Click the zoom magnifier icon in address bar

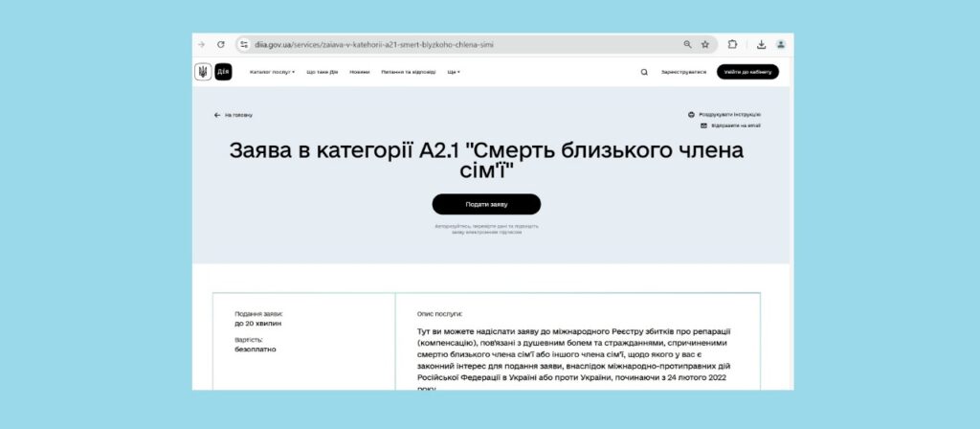click(x=687, y=44)
